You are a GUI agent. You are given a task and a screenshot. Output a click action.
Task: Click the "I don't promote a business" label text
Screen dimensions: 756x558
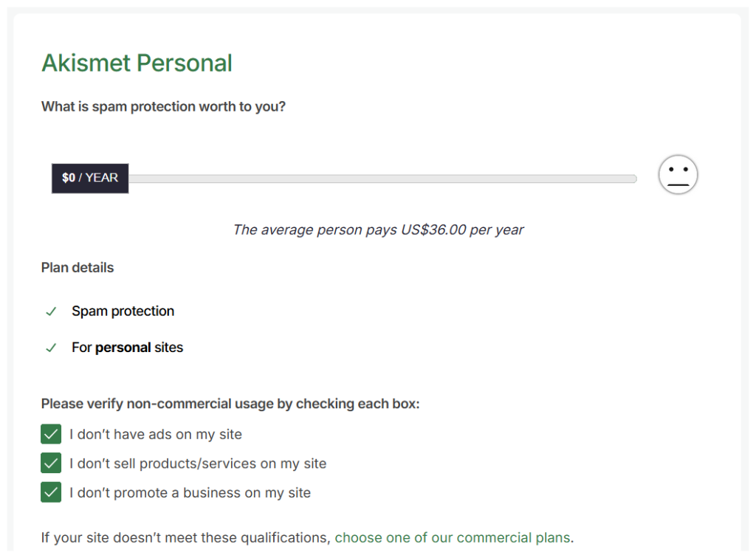coord(190,493)
